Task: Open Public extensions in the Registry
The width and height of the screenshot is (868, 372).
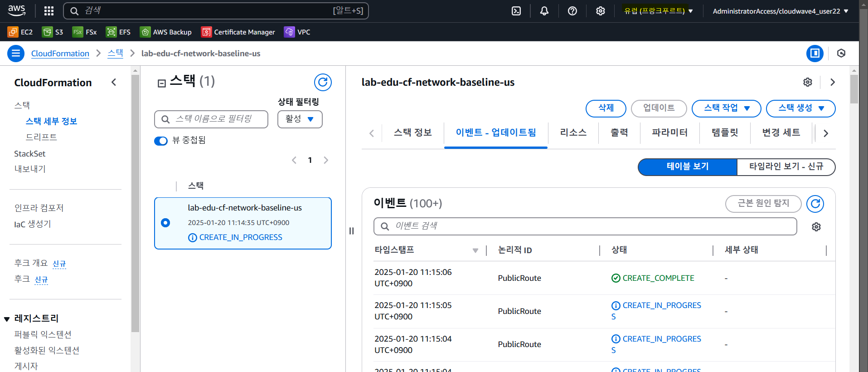Action: [x=43, y=335]
